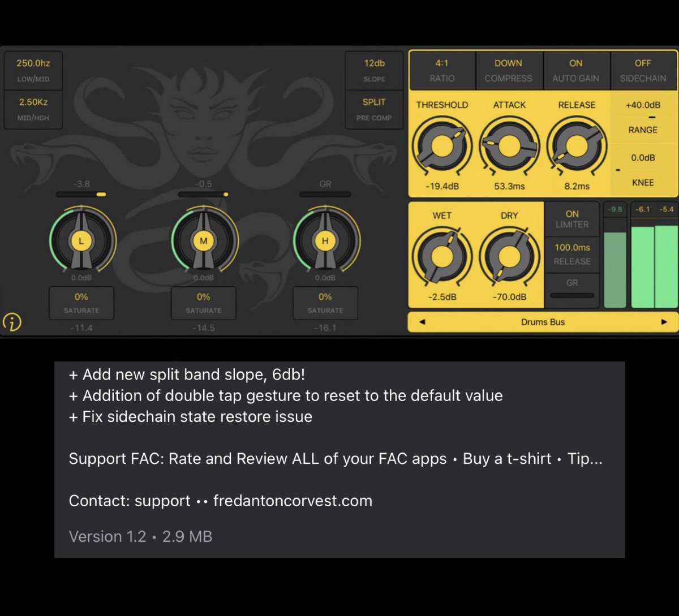Select the L band gain knob
679x616 pixels.
[x=82, y=240]
